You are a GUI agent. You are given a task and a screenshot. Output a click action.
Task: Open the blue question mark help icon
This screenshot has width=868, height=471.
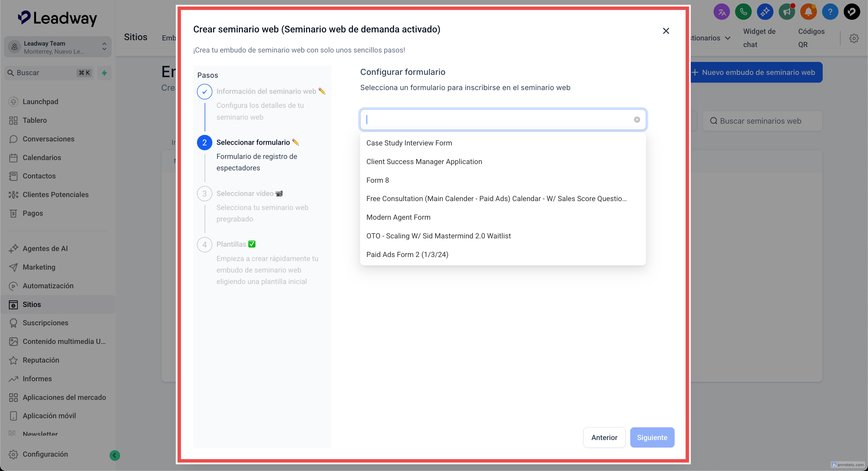(x=830, y=12)
